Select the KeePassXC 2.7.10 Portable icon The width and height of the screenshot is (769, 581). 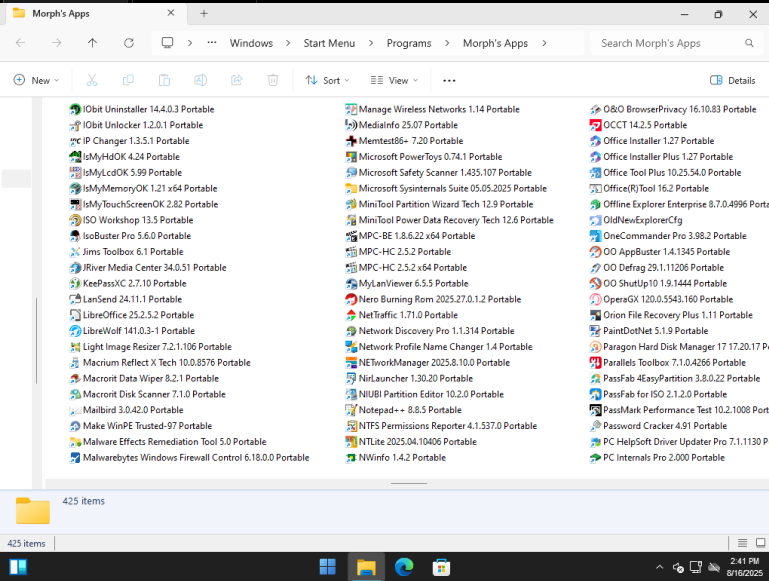[x=75, y=283]
